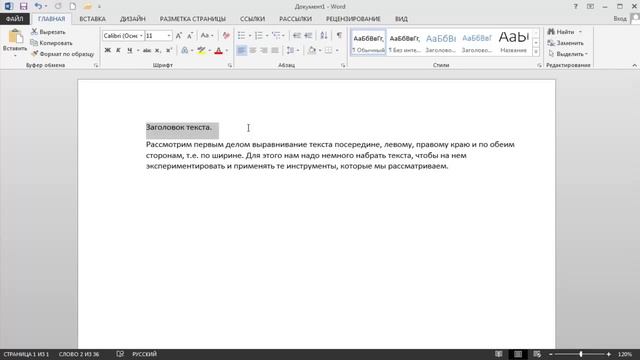The height and width of the screenshot is (360, 640).
Task: Click the Redo icon
Action: [x=58, y=6]
